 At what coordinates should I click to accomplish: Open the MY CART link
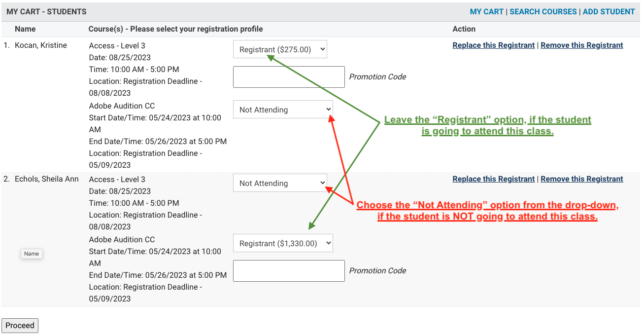[x=486, y=11]
